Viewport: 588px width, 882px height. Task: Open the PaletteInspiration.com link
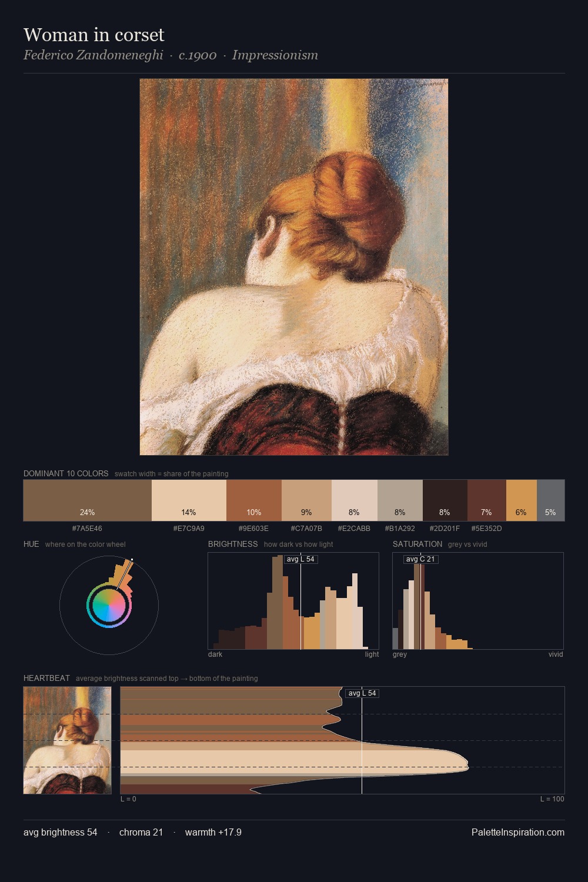[x=518, y=832]
